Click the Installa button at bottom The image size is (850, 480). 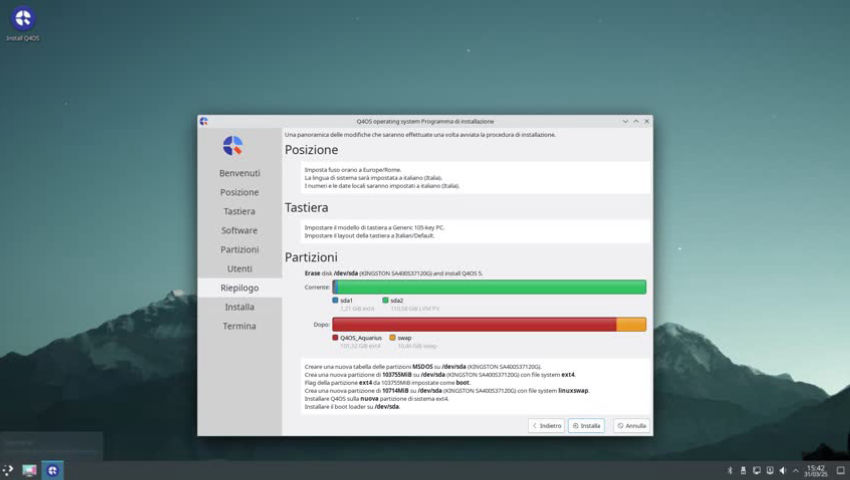coord(586,425)
